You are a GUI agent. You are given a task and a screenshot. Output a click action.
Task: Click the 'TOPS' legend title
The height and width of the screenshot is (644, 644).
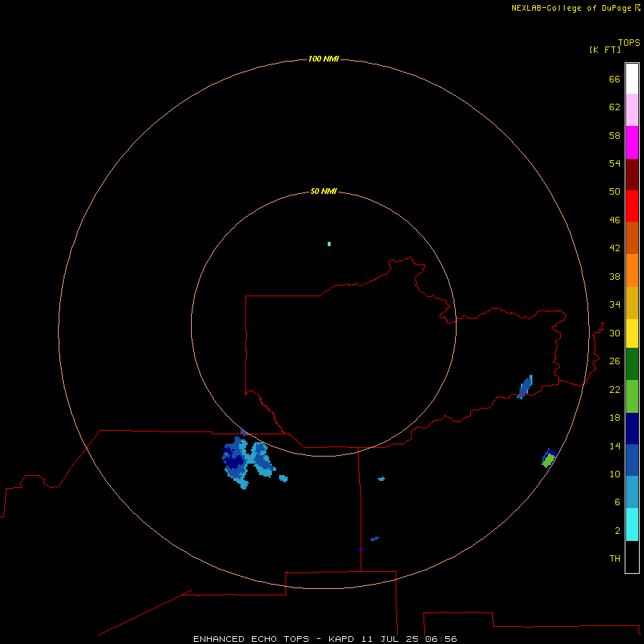[x=629, y=42]
